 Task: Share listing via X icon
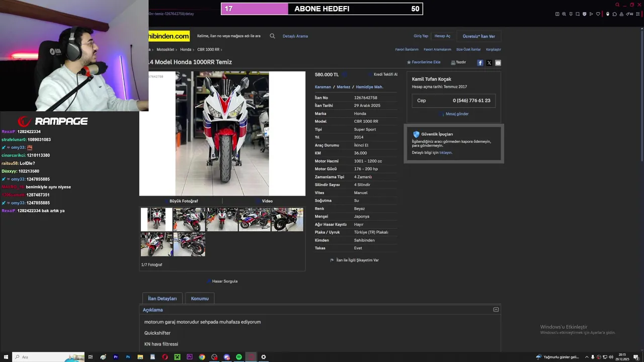click(x=489, y=63)
